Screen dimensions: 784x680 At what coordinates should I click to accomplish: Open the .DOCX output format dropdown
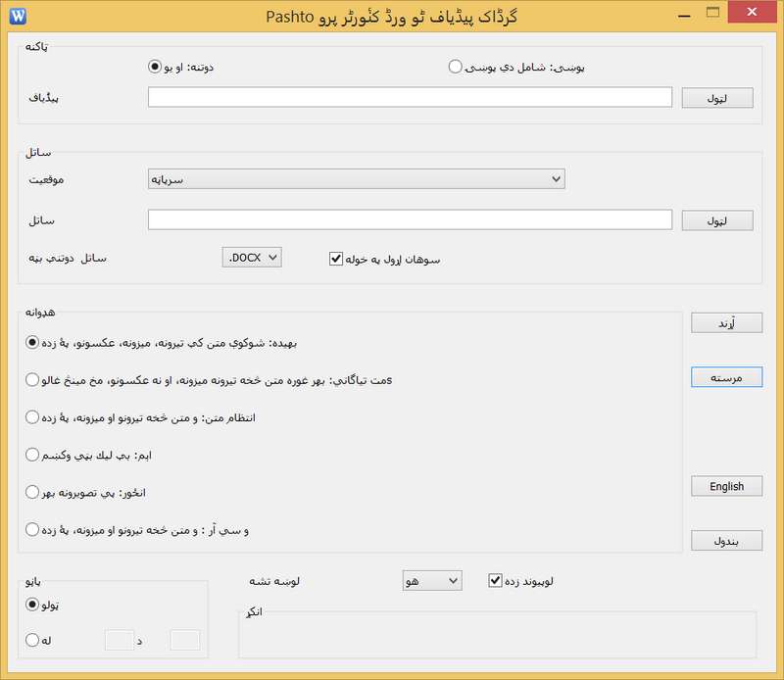coord(253,258)
